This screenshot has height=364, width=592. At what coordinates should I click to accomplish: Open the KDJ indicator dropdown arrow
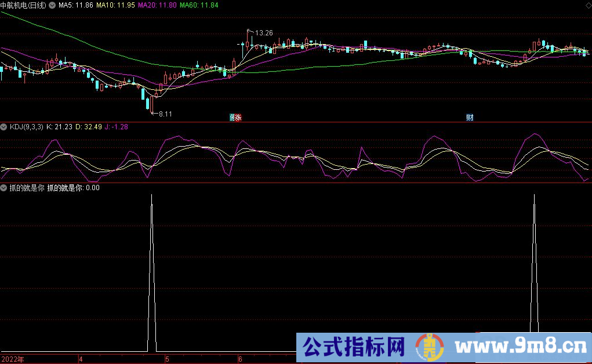point(3,127)
